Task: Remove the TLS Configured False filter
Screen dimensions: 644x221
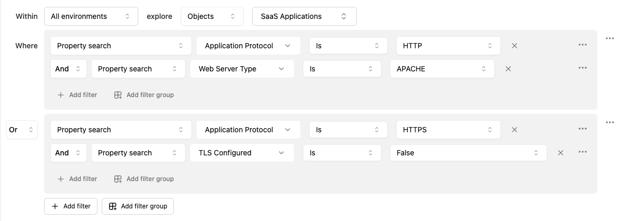Action: click(x=560, y=153)
